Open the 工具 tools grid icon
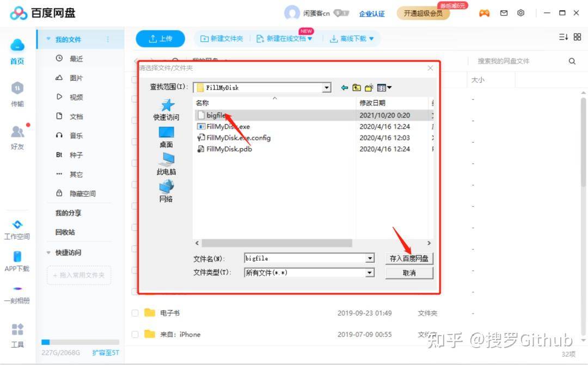This screenshot has height=365, width=588. pyautogui.click(x=17, y=330)
